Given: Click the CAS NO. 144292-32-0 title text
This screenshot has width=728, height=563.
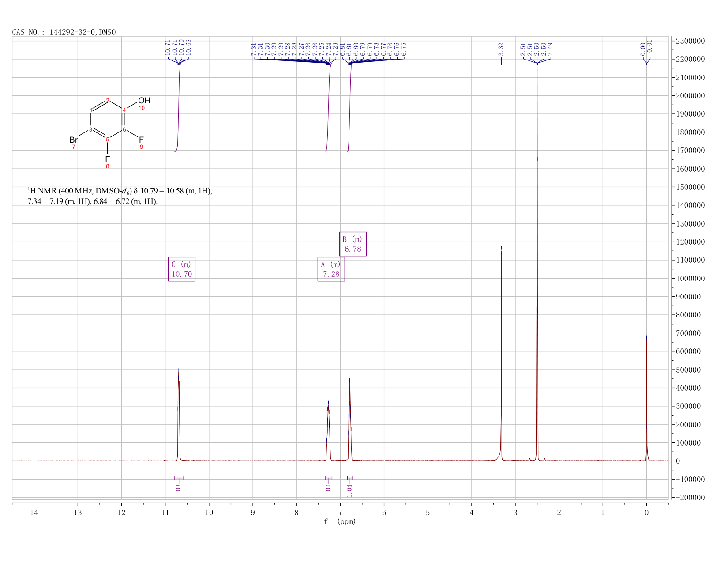Looking at the screenshot, I should (64, 32).
